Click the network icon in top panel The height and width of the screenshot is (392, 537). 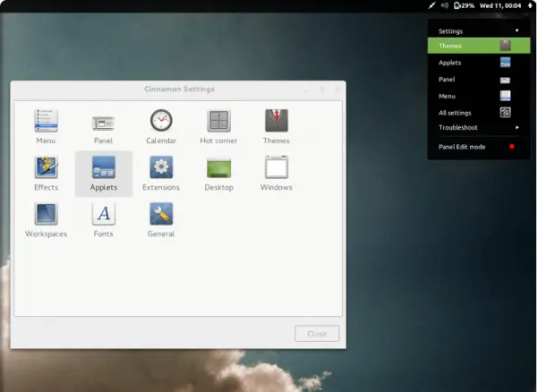coord(432,5)
